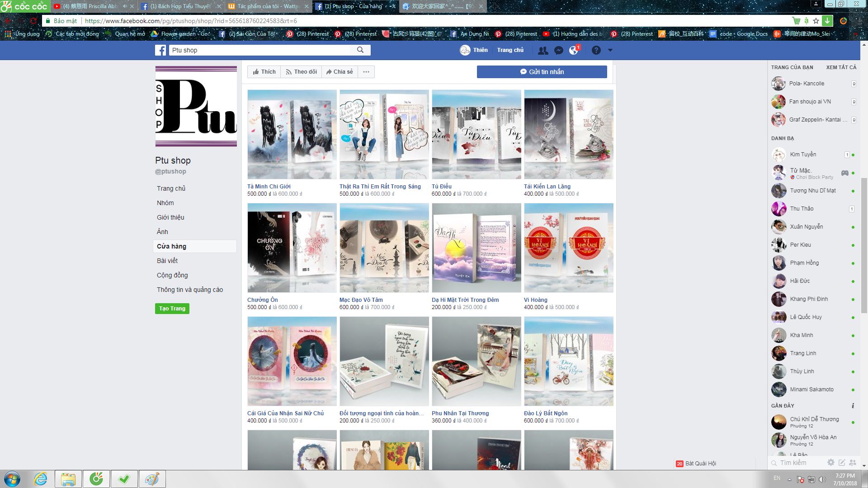868x488 pixels.
Task: Click the Thích like button
Action: click(x=264, y=72)
